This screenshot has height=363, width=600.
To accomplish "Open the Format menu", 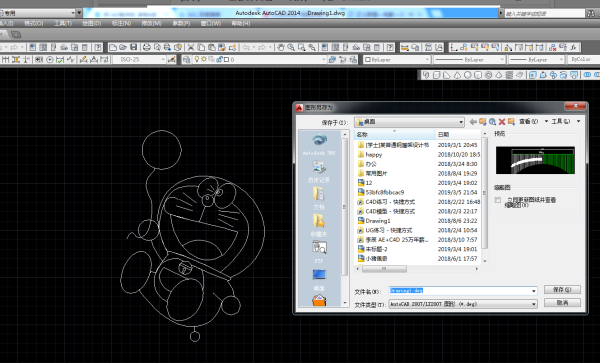I will click(x=34, y=23).
